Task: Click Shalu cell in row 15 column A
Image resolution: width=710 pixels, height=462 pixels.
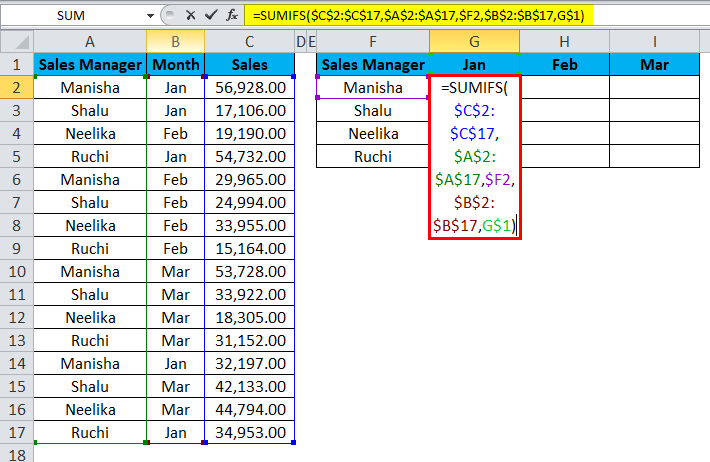Action: (90, 386)
